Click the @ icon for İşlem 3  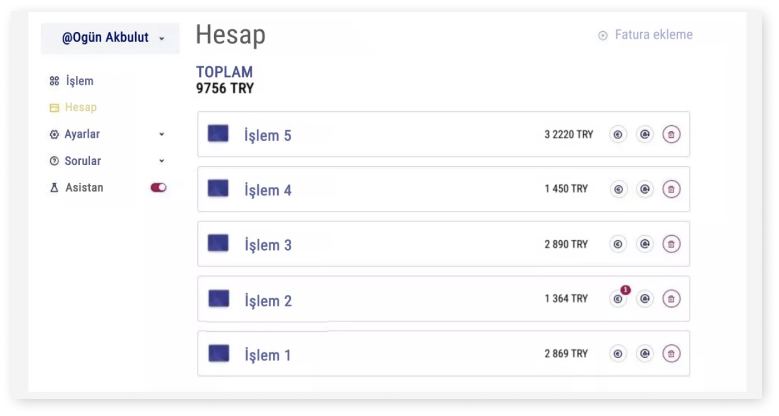click(x=645, y=243)
